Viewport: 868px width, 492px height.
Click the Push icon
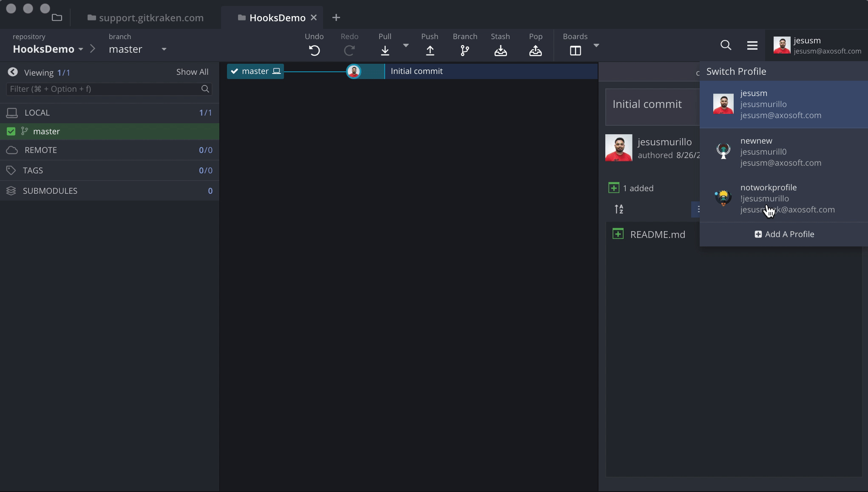pos(430,51)
